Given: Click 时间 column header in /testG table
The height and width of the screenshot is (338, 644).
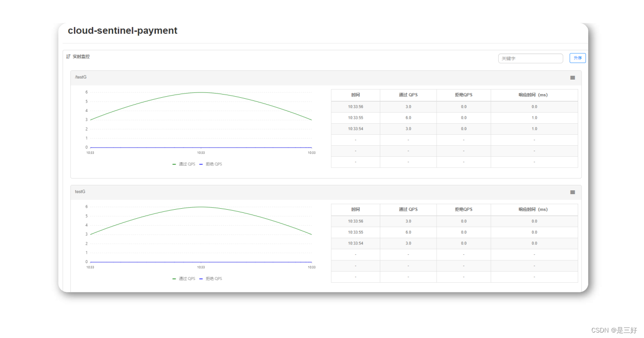Looking at the screenshot, I should coord(356,95).
